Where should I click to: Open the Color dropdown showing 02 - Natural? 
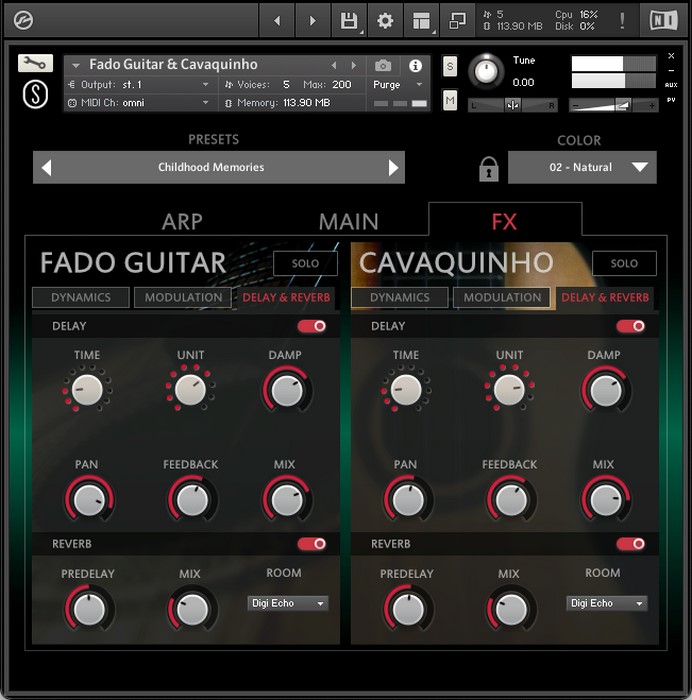pyautogui.click(x=582, y=168)
